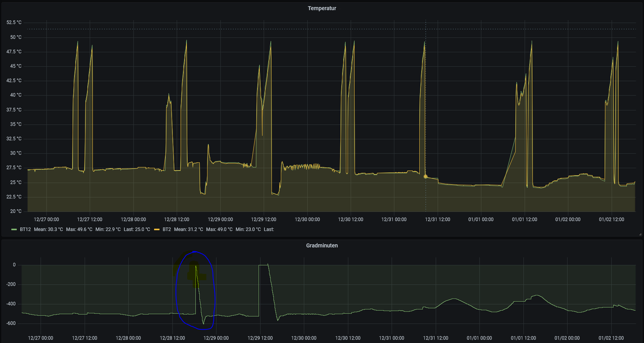
Task: Click '12/28 12:00' on Gradminuten x-axis
Action: click(172, 338)
